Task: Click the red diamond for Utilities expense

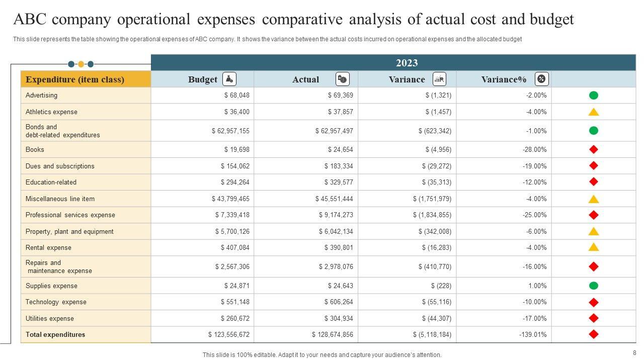Action: (x=594, y=318)
